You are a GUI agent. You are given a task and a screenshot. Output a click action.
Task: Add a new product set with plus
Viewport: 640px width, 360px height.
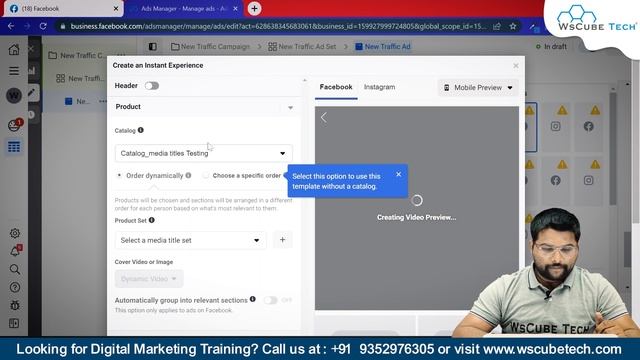[x=282, y=240]
